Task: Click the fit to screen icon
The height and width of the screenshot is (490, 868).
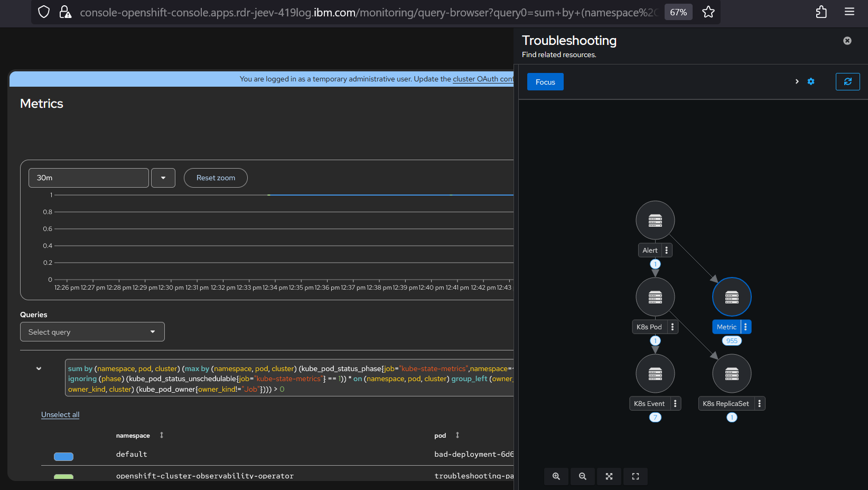Action: 609,476
